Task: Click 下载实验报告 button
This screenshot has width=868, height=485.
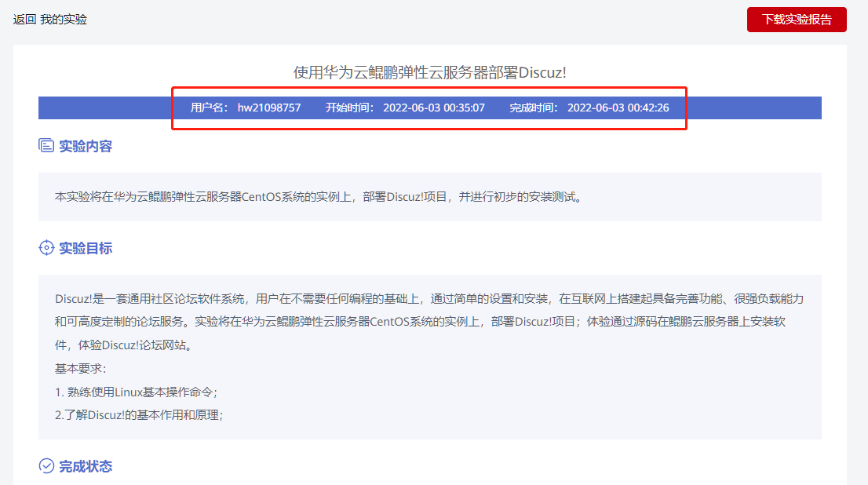Action: click(x=797, y=20)
